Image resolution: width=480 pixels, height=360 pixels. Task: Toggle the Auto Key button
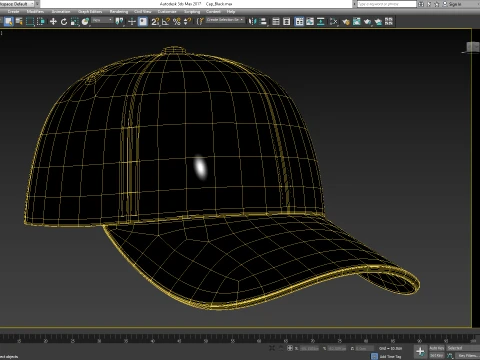[437, 348]
